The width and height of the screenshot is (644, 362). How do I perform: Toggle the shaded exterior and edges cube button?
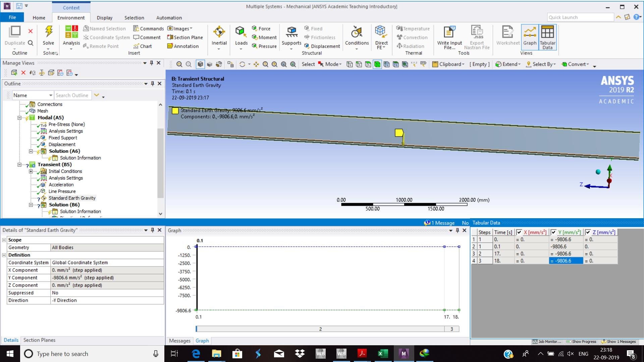[200, 64]
